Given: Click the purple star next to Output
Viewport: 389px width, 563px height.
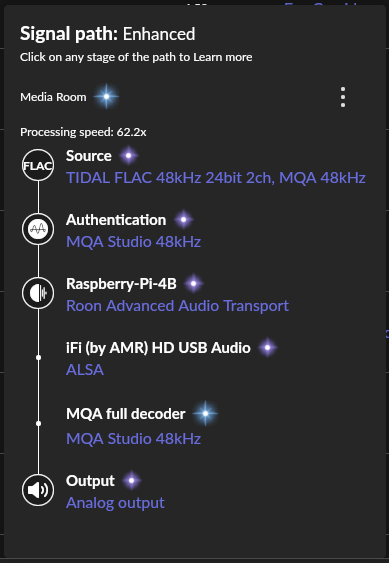Looking at the screenshot, I should click(131, 480).
